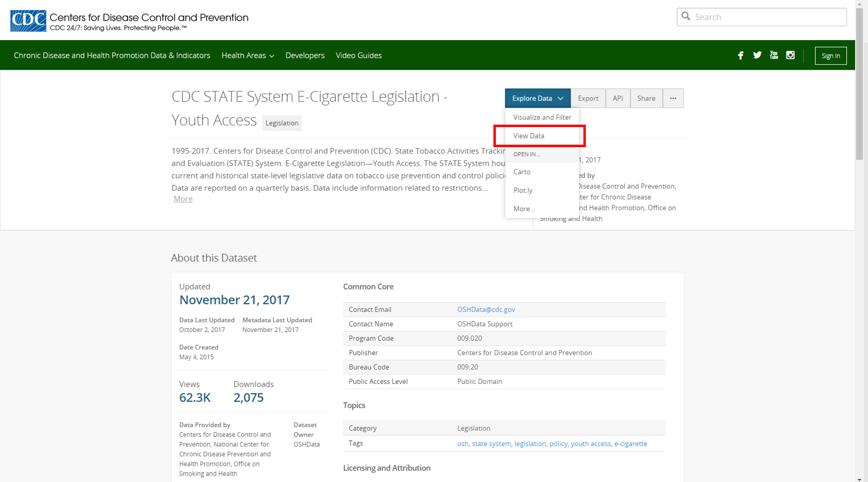
Task: Click the search magnifier icon
Action: [x=686, y=17]
